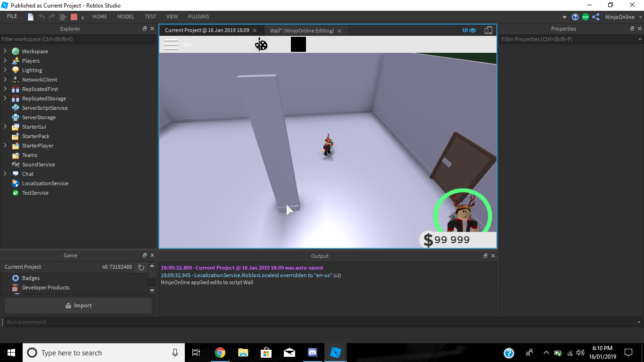This screenshot has width=644, height=362.
Task: Click the Redo arrow in quick access toolbar
Action: pos(51,16)
